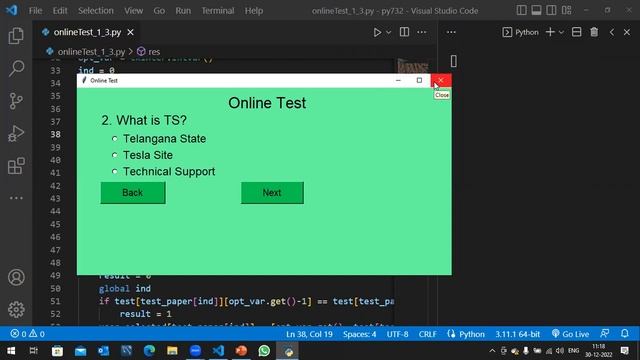Click the feedback icon in status bar
Viewport: 640px width, 360px height.
[605, 334]
